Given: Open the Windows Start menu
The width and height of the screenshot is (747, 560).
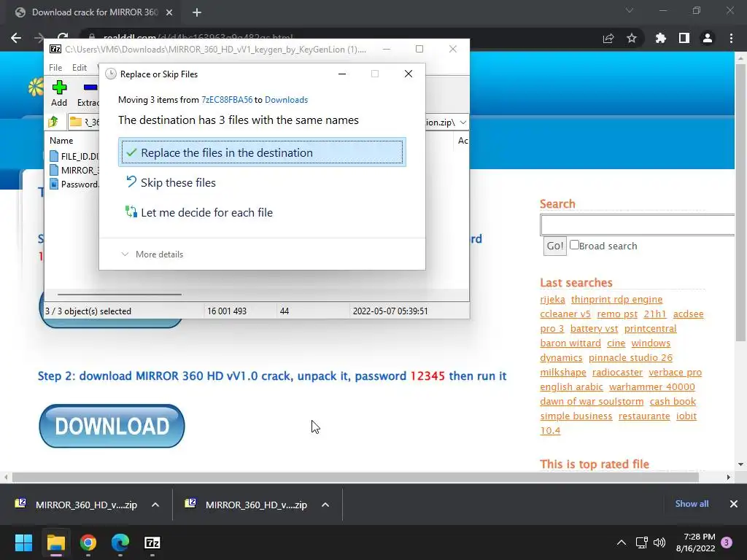Looking at the screenshot, I should tap(23, 542).
